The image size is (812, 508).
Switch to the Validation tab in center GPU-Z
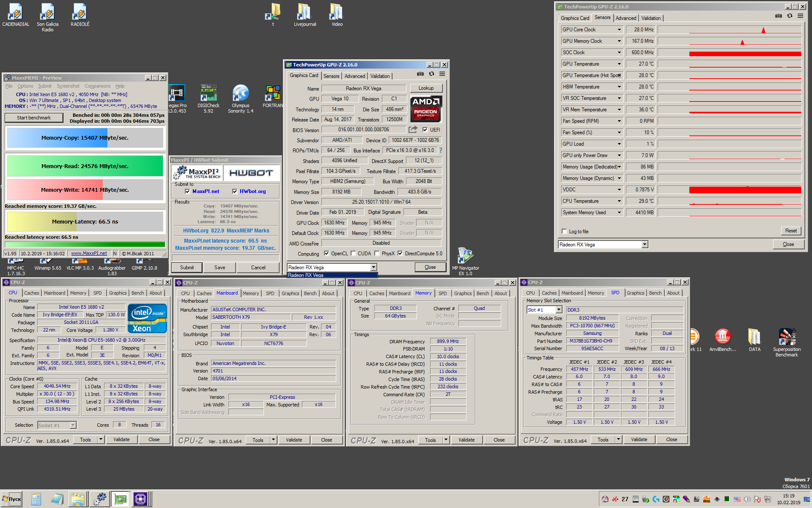(380, 76)
